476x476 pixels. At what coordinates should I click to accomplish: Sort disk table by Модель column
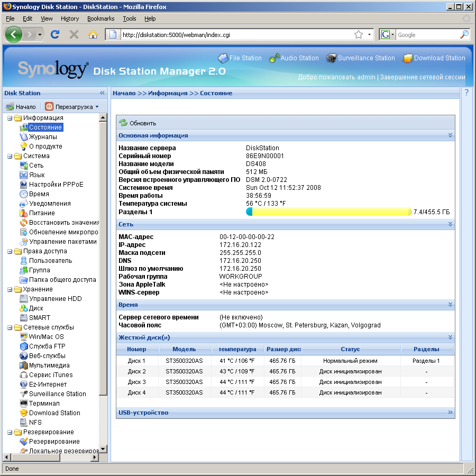[x=184, y=349]
